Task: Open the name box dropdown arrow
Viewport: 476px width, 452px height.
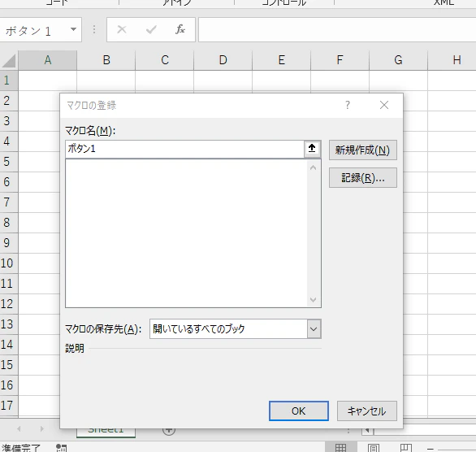Action: 73,29
